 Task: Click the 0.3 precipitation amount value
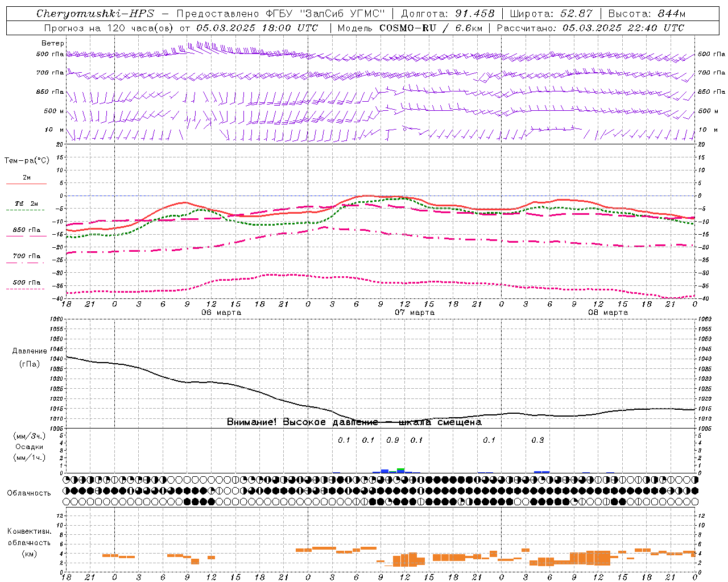point(537,440)
